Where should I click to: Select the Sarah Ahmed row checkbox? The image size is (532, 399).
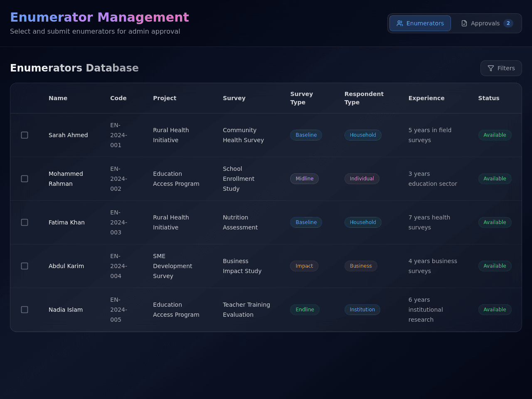[25, 135]
